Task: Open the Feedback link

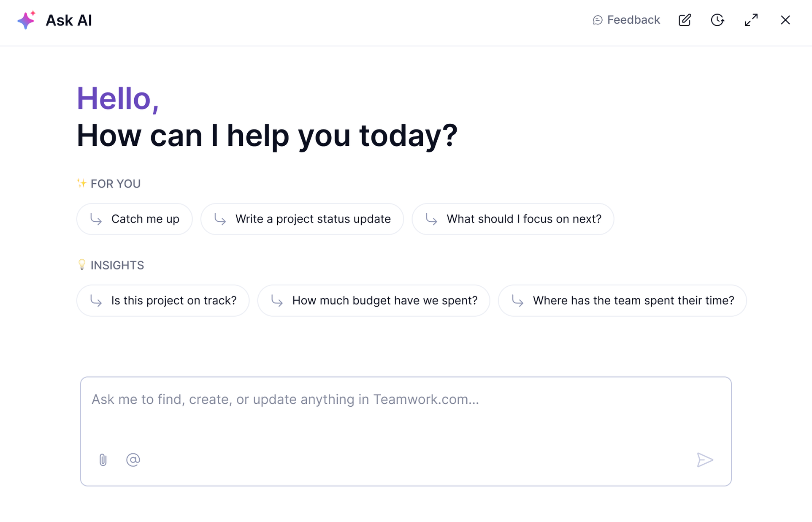Action: [626, 20]
